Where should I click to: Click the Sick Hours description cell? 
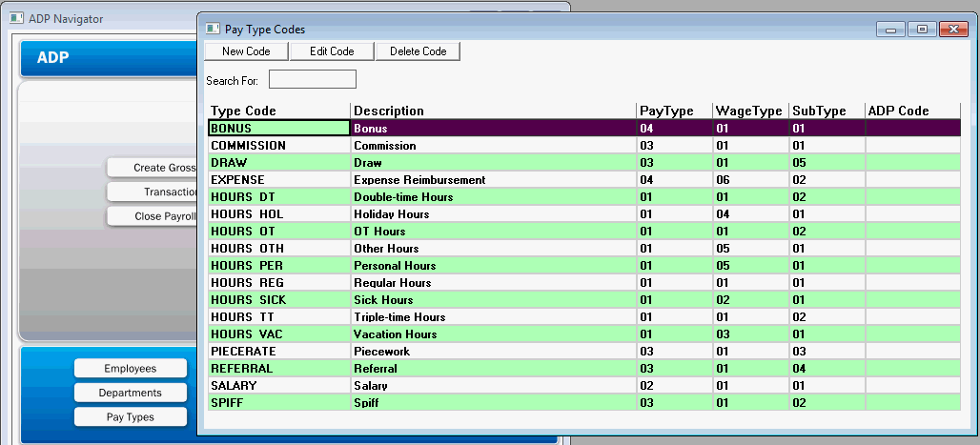(494, 299)
